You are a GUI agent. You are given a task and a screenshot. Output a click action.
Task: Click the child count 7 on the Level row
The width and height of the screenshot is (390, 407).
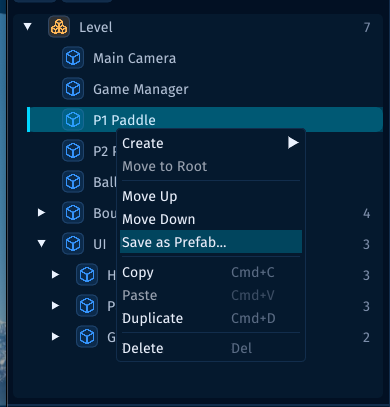tap(367, 27)
